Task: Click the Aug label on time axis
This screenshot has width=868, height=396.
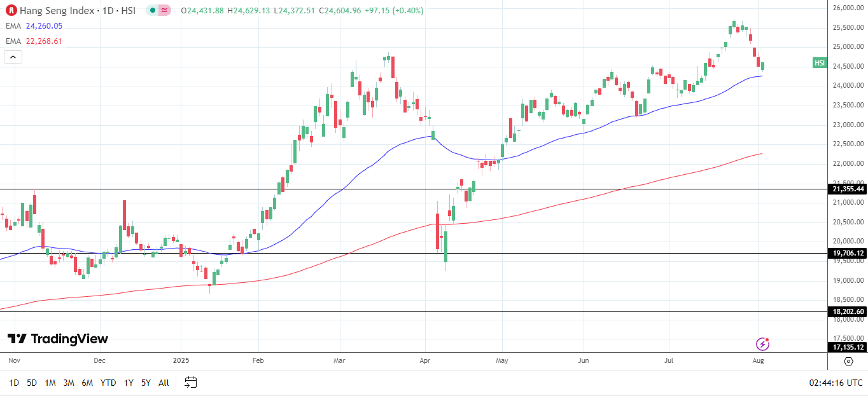Action: (759, 360)
